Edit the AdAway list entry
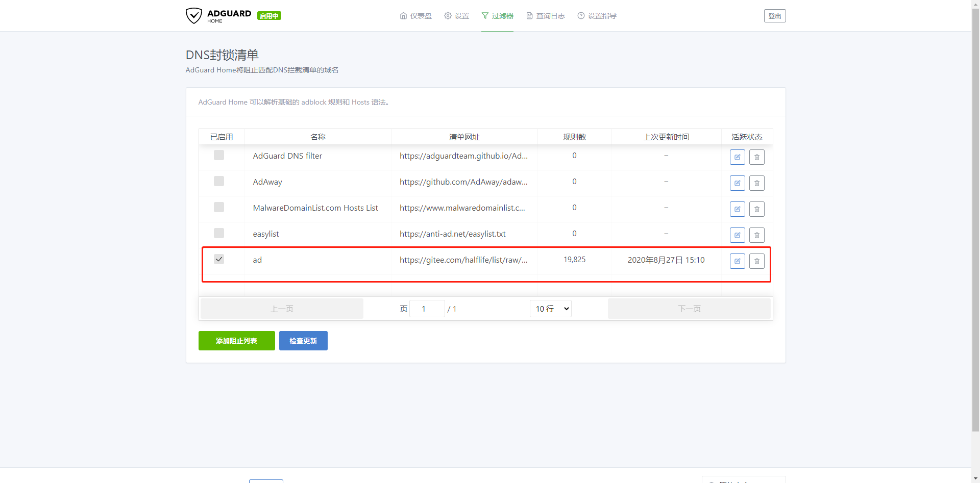This screenshot has width=980, height=483. 737,183
